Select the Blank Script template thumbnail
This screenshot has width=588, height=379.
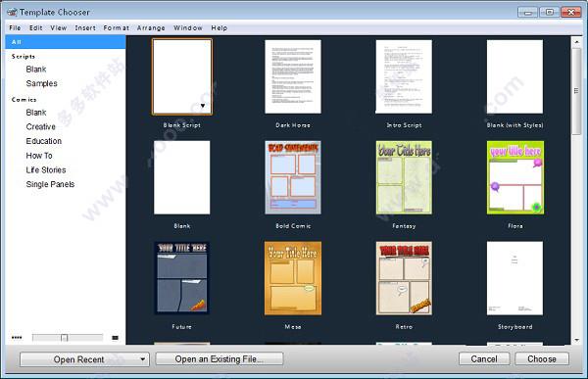[182, 76]
